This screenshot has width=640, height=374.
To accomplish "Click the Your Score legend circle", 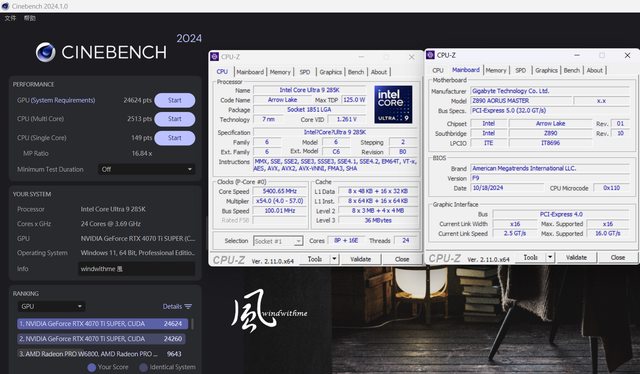I will coord(92,367).
